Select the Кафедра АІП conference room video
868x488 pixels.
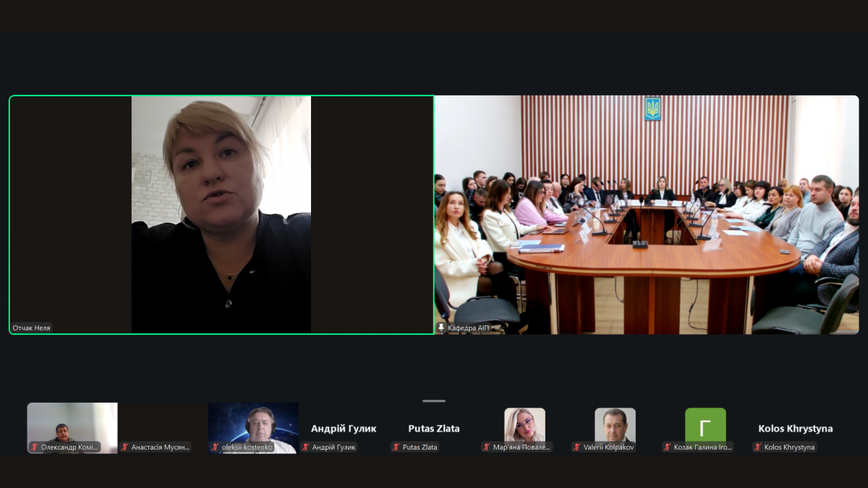pyautogui.click(x=646, y=214)
